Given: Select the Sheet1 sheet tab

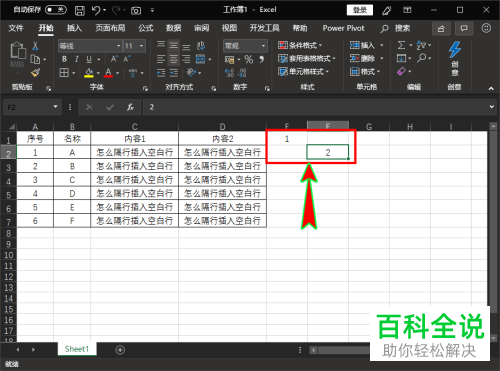Looking at the screenshot, I should tap(77, 349).
